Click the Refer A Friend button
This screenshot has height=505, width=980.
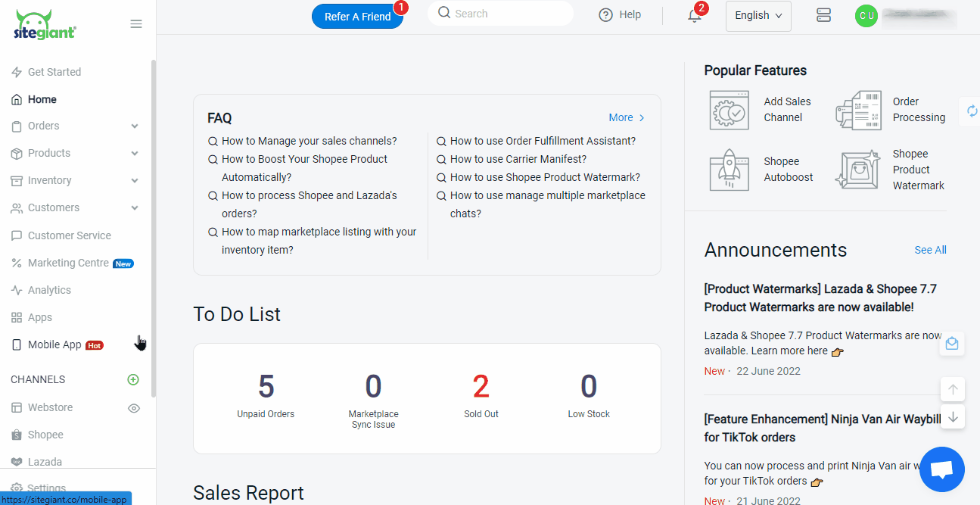coord(357,17)
